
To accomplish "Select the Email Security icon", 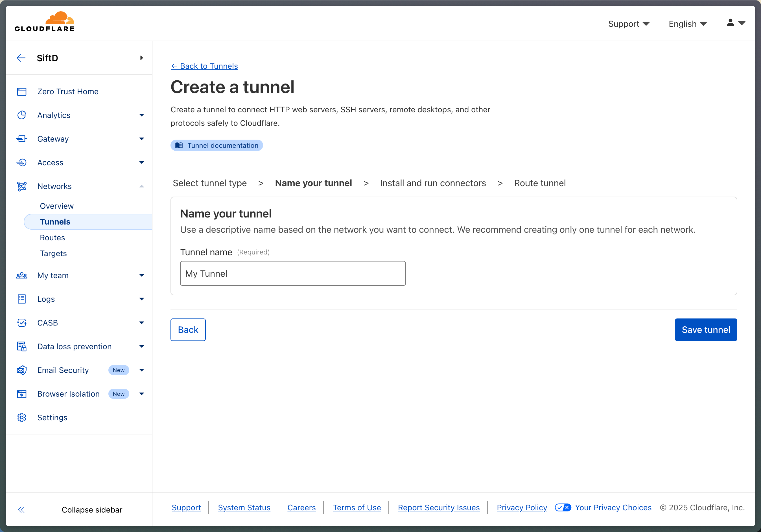I will (x=21, y=370).
